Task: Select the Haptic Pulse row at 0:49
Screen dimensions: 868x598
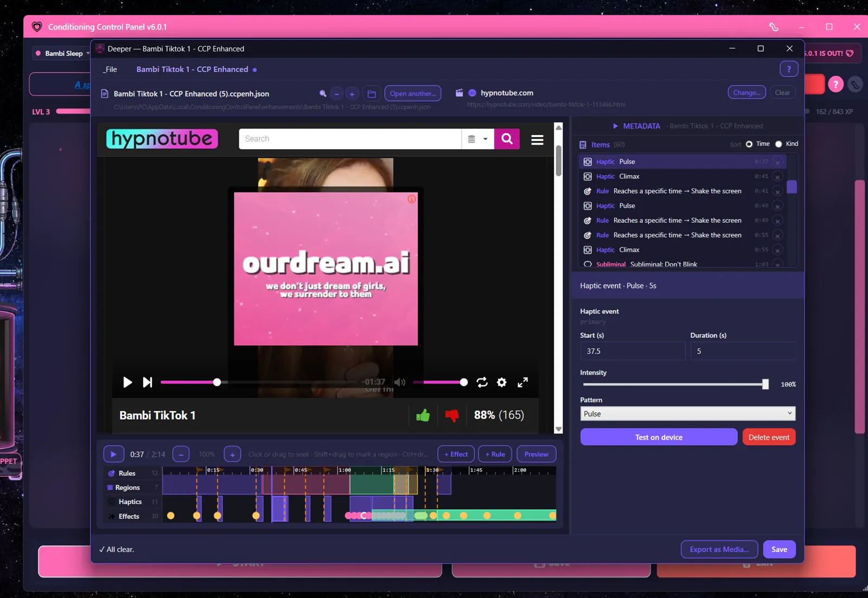Action: pyautogui.click(x=683, y=206)
